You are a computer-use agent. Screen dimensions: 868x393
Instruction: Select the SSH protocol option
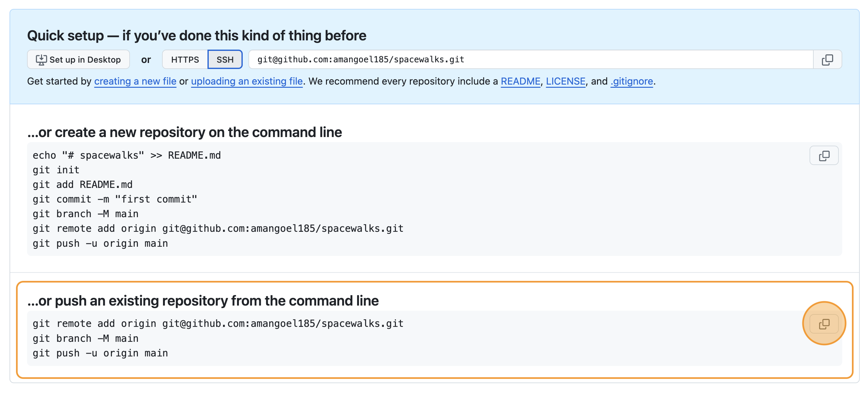click(225, 59)
